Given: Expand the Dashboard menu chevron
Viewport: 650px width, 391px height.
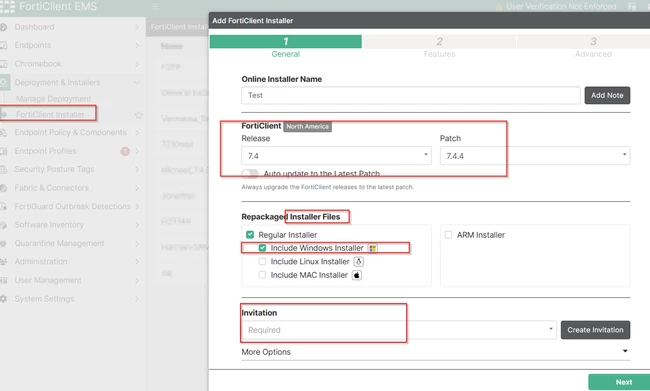Looking at the screenshot, I should (137, 27).
